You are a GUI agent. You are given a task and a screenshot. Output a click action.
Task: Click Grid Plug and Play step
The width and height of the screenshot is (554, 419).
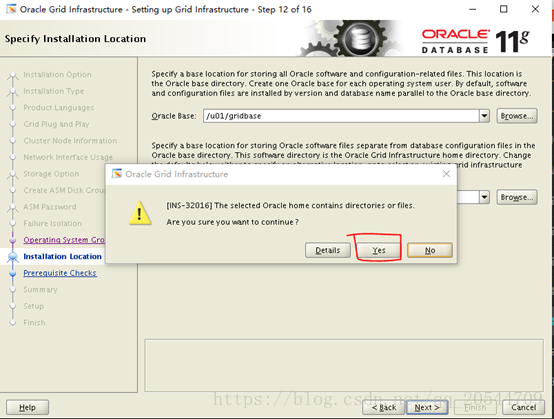56,124
